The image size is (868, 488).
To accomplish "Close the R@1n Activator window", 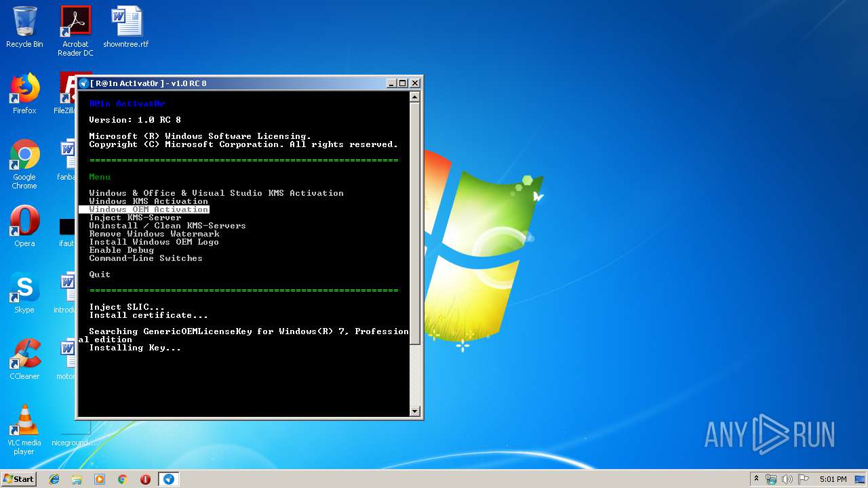I will coord(415,83).
